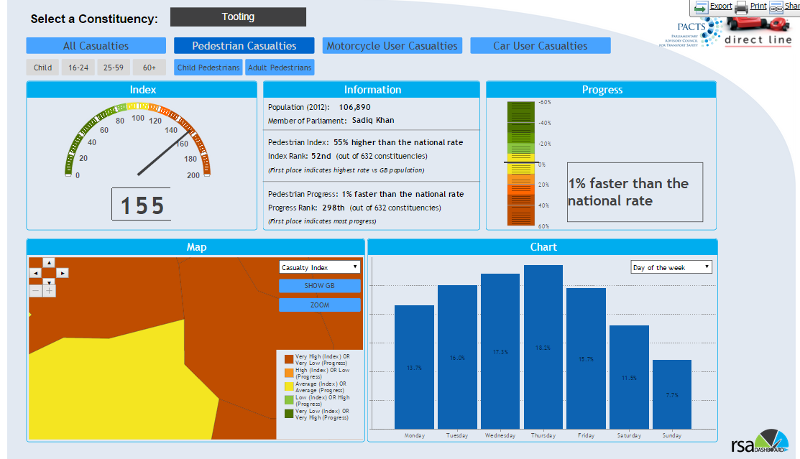Select the Child age filter

pos(42,67)
